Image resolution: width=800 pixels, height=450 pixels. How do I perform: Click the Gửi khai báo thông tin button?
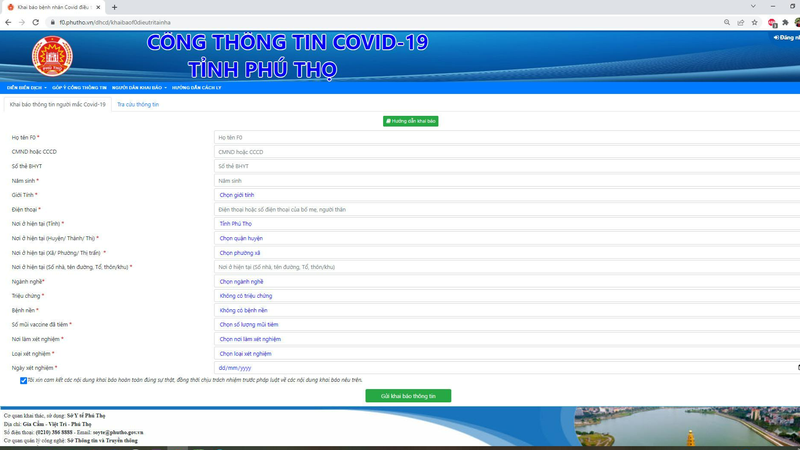(408, 396)
